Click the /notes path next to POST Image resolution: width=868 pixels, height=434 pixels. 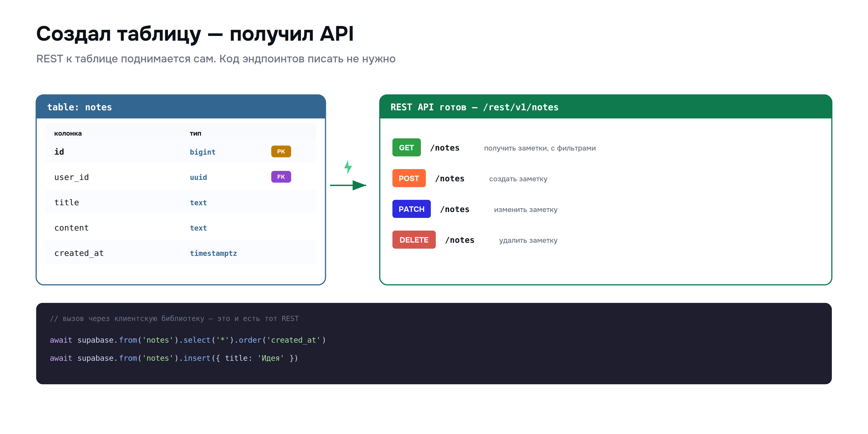coord(450,178)
